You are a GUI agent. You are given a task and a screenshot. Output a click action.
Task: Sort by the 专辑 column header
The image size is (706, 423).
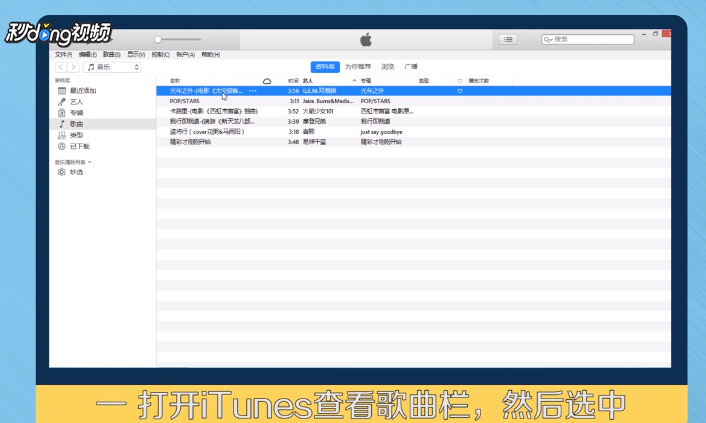point(366,81)
